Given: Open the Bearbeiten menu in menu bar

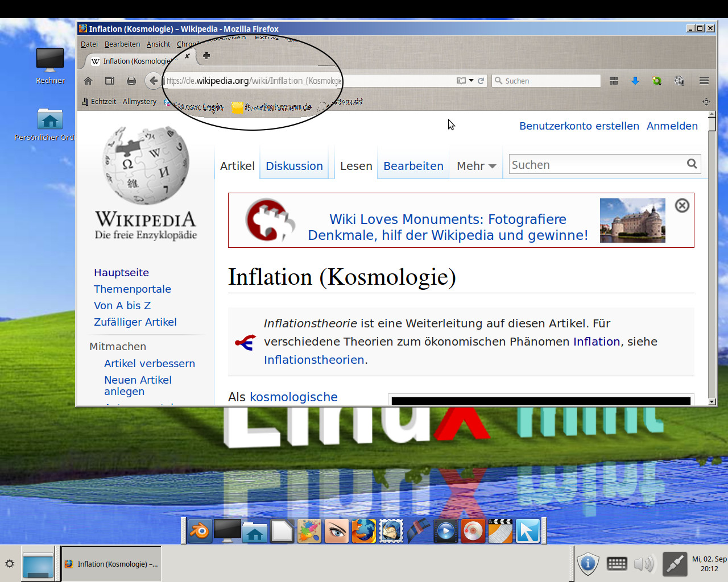Looking at the screenshot, I should click(122, 44).
